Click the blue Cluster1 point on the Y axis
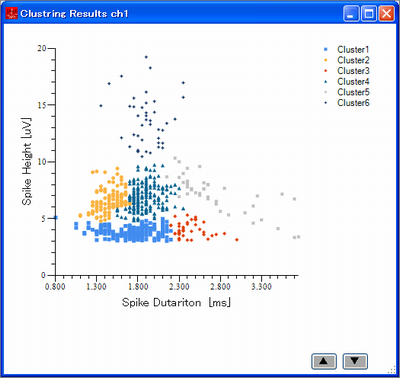The width and height of the screenshot is (400, 378). [56, 218]
